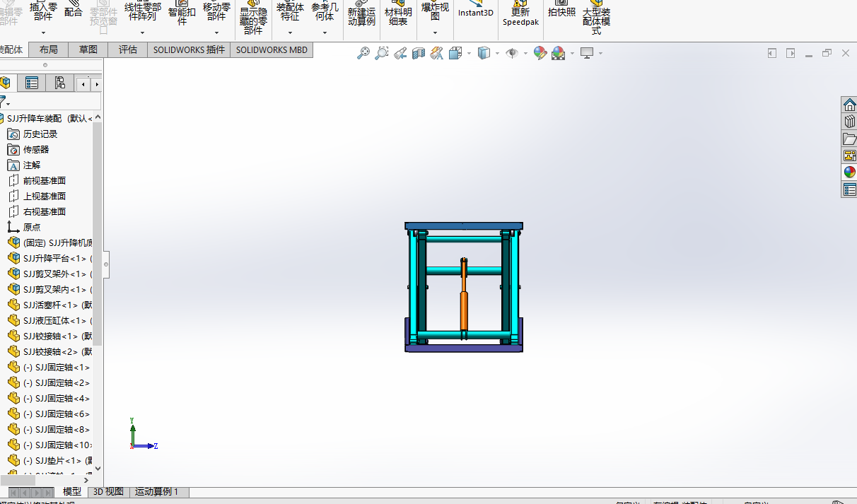Viewport: 857px width, 504px height.
Task: Click Hide/Show Items eye icon
Action: [513, 53]
